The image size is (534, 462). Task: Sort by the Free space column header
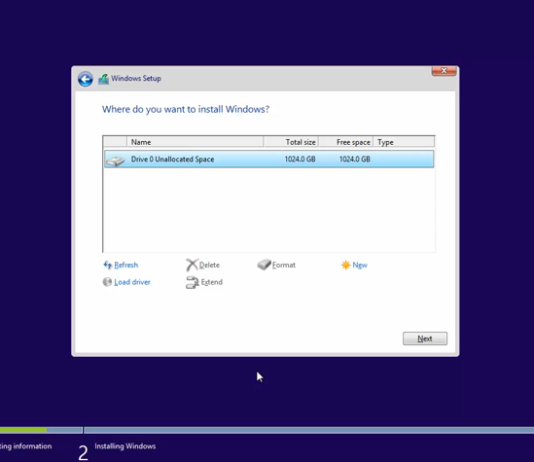coord(346,142)
